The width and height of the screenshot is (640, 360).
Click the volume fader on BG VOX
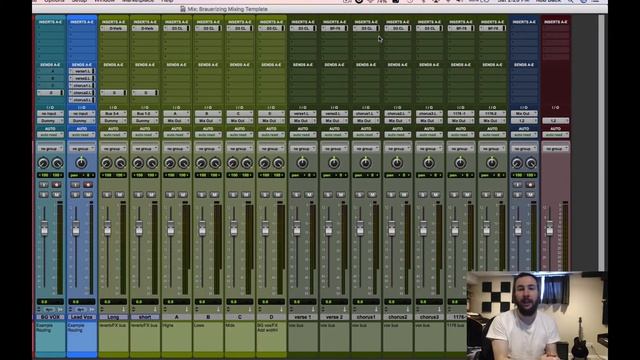click(44, 228)
